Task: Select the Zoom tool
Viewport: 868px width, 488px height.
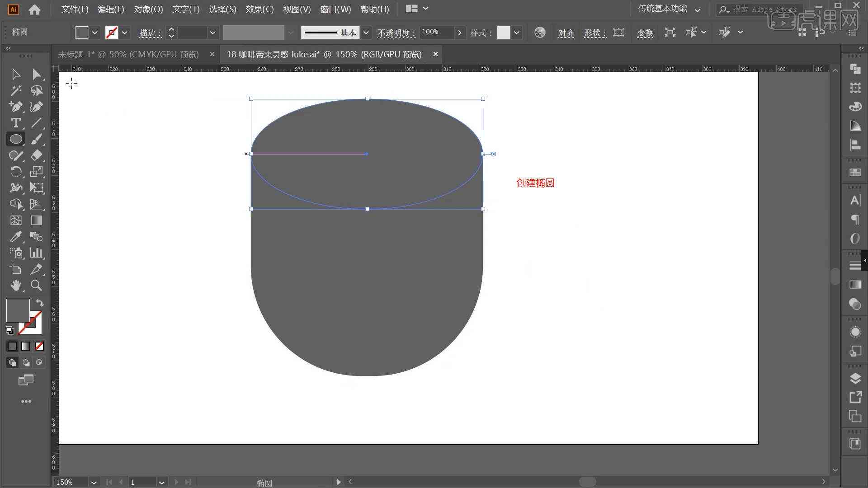Action: tap(36, 286)
